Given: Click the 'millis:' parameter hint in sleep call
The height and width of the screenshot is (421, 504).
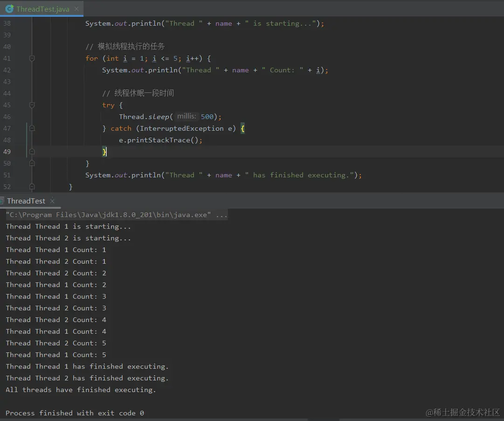Looking at the screenshot, I should click(x=187, y=116).
